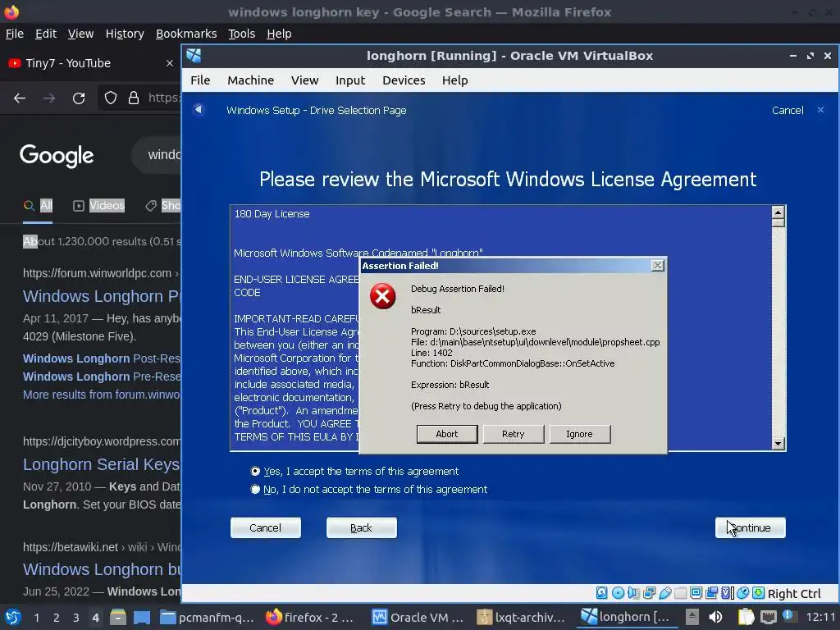Open the Windows Longhorn forum result in Google

click(x=102, y=296)
